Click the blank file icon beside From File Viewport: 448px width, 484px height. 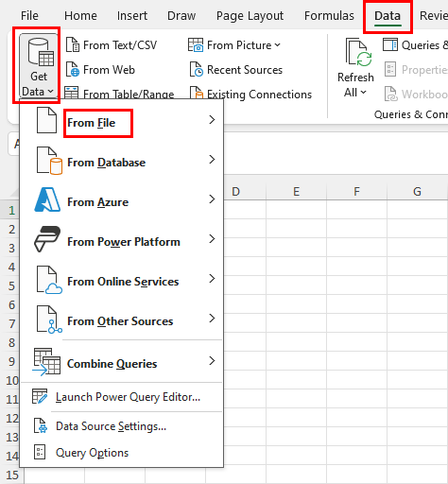point(46,120)
